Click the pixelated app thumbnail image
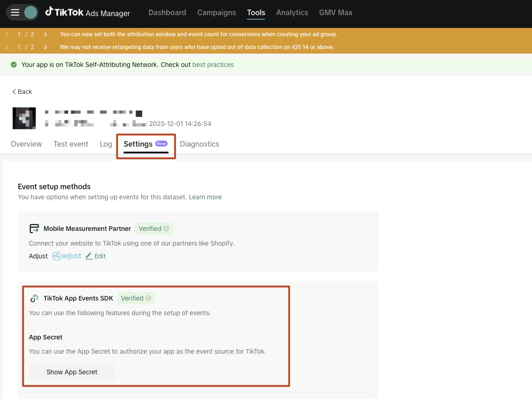 tap(24, 118)
